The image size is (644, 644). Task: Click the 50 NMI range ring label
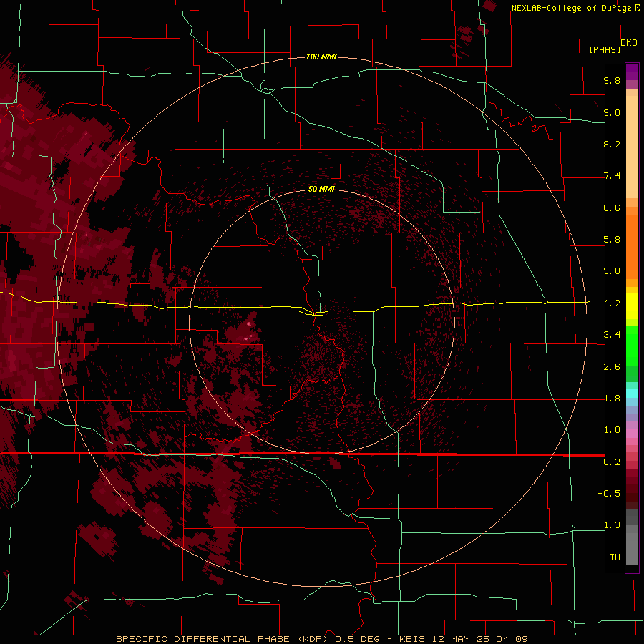[321, 189]
